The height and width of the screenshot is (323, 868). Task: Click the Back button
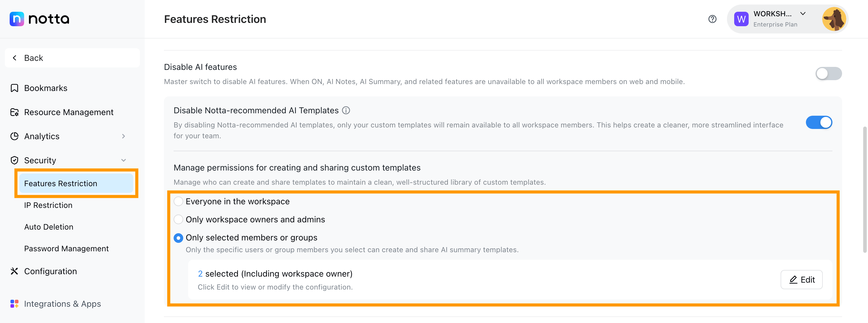(x=72, y=58)
